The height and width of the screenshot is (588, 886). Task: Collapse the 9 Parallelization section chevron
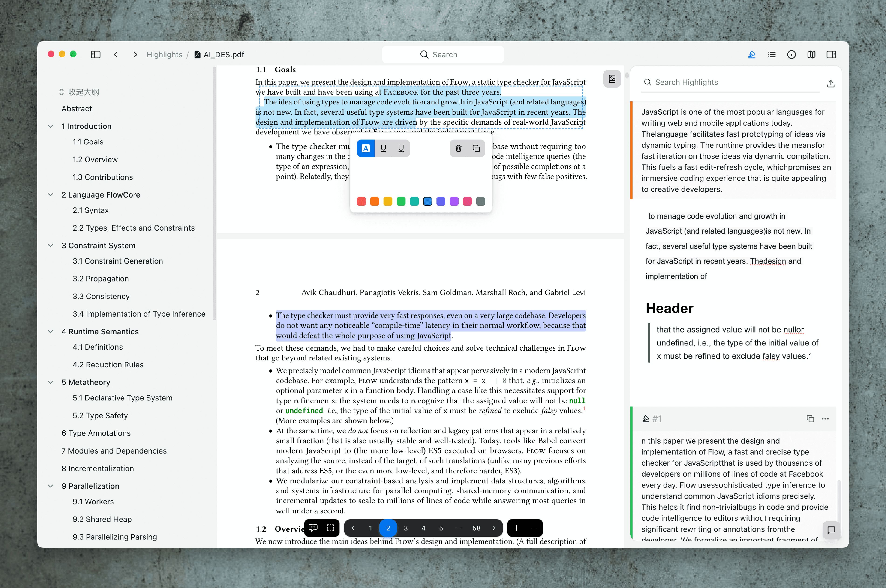51,486
